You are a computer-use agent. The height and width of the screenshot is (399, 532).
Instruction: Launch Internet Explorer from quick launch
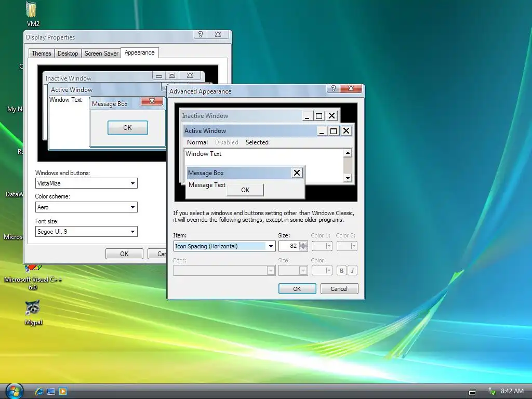coord(39,391)
